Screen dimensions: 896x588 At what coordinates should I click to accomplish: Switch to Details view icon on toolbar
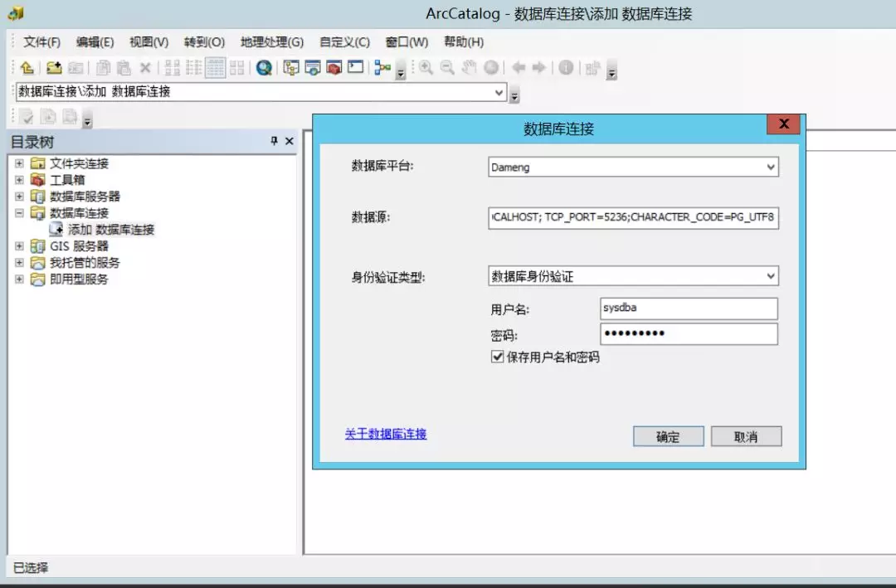(216, 68)
